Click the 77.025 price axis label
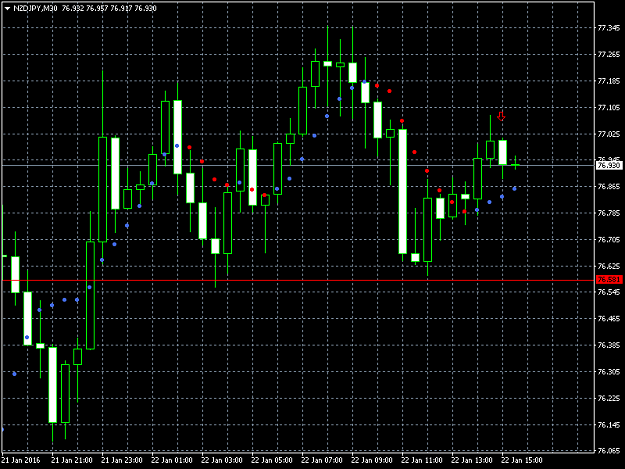Image resolution: width=625 pixels, height=469 pixels. click(609, 134)
